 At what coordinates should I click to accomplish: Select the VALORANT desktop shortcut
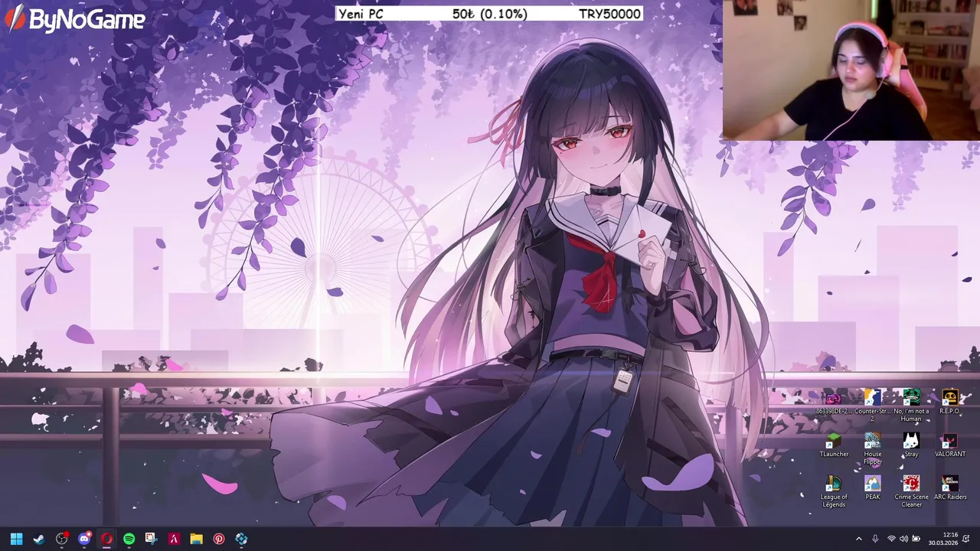click(x=950, y=445)
